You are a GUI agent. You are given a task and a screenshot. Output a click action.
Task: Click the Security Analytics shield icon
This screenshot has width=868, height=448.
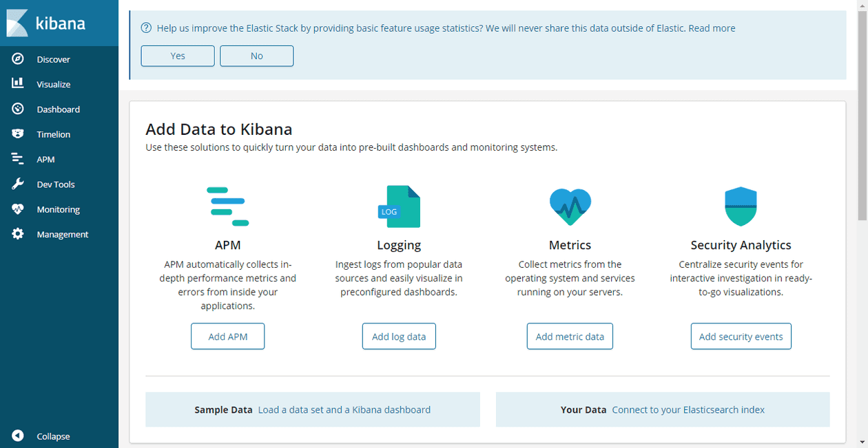[741, 206]
